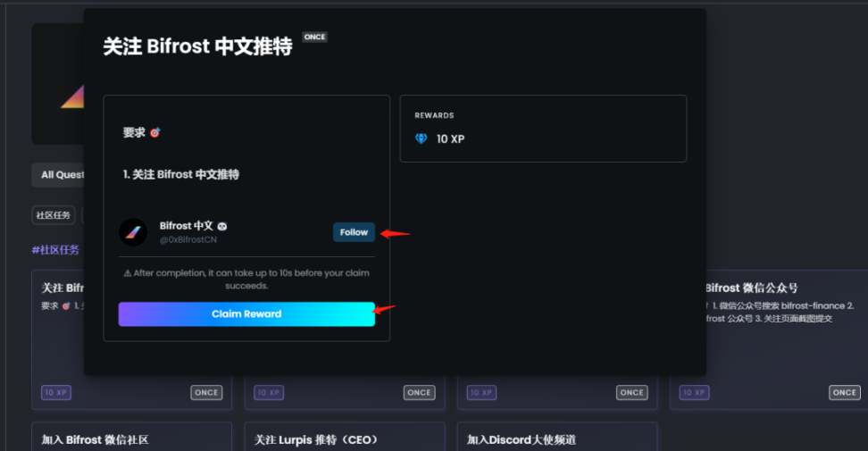Open the Bifrost 中文 account name link
The width and height of the screenshot is (868, 451).
(186, 227)
